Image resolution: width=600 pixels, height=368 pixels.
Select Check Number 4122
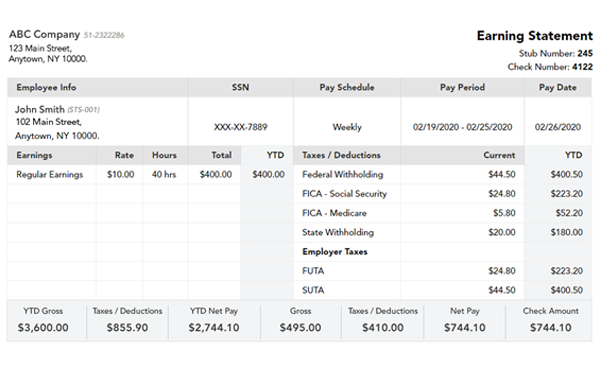(550, 67)
